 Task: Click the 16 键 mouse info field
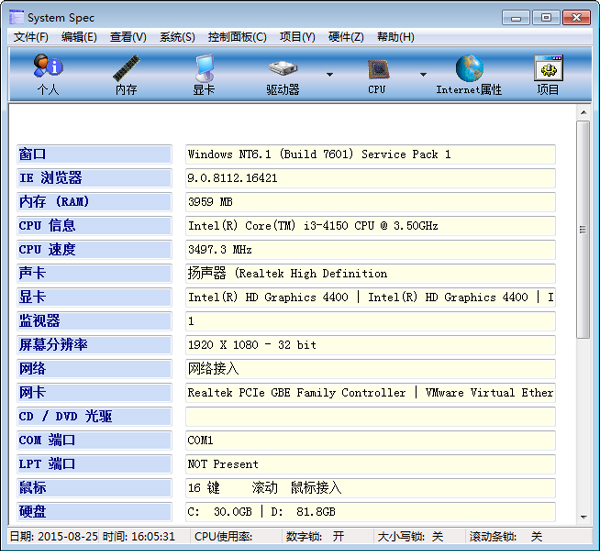pyautogui.click(x=370, y=488)
